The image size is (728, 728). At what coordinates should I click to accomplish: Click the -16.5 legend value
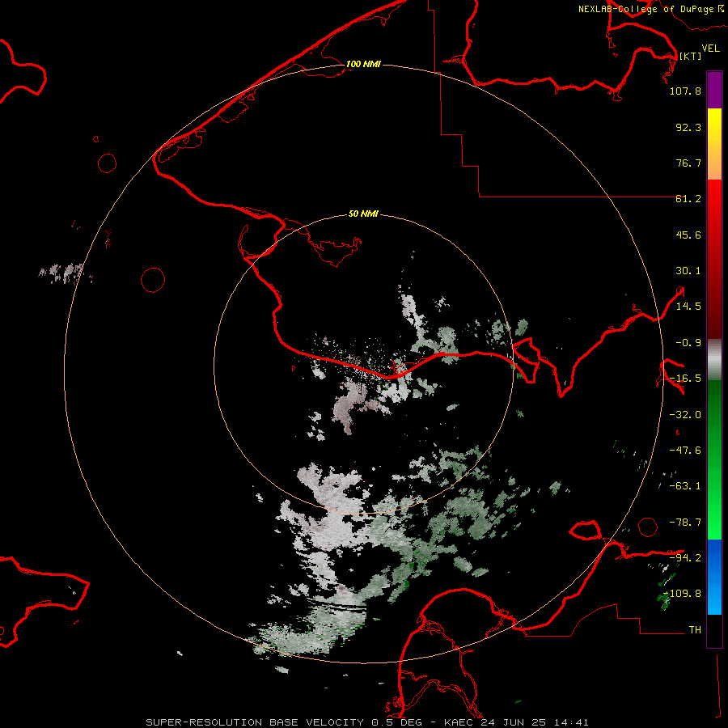click(x=685, y=379)
